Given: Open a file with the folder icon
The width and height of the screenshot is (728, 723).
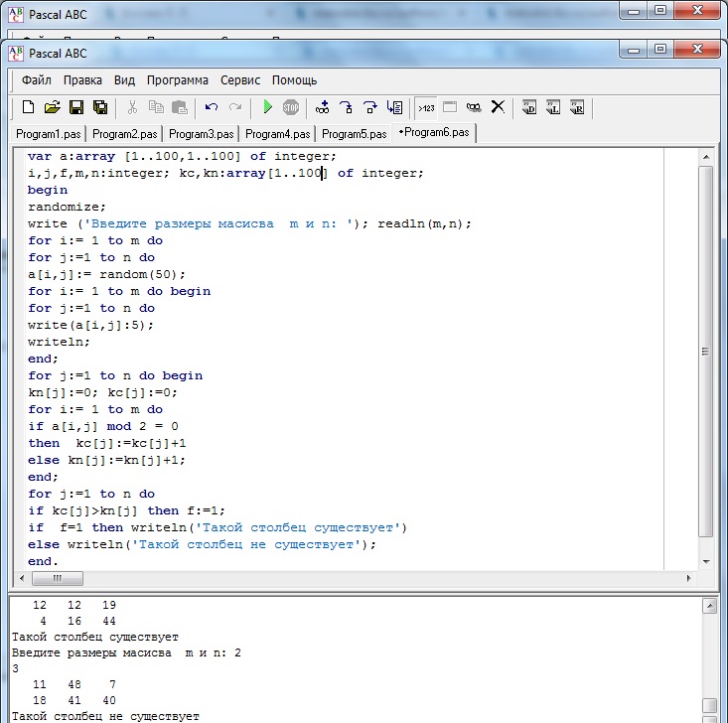Looking at the screenshot, I should point(52,107).
